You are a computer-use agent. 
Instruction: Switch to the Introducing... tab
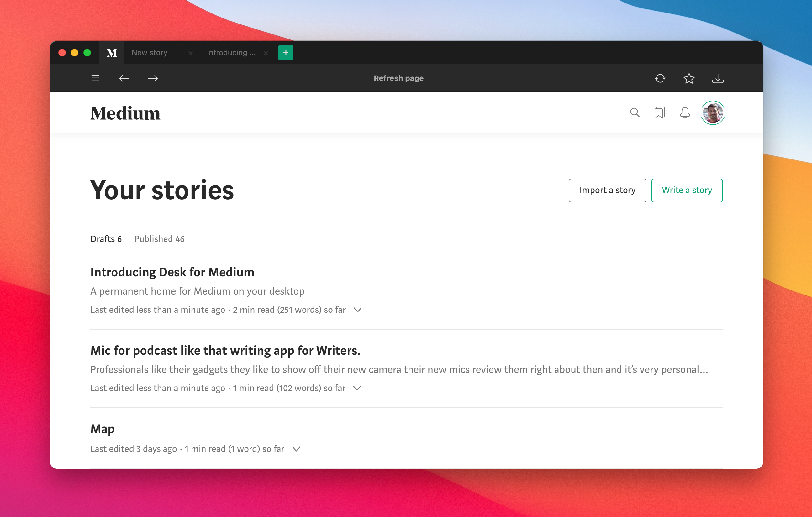point(231,53)
